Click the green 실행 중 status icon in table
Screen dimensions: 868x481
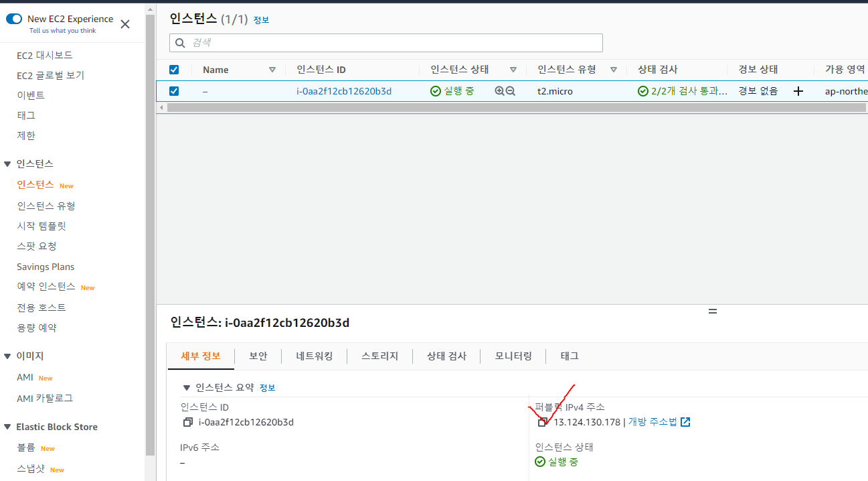pos(436,91)
